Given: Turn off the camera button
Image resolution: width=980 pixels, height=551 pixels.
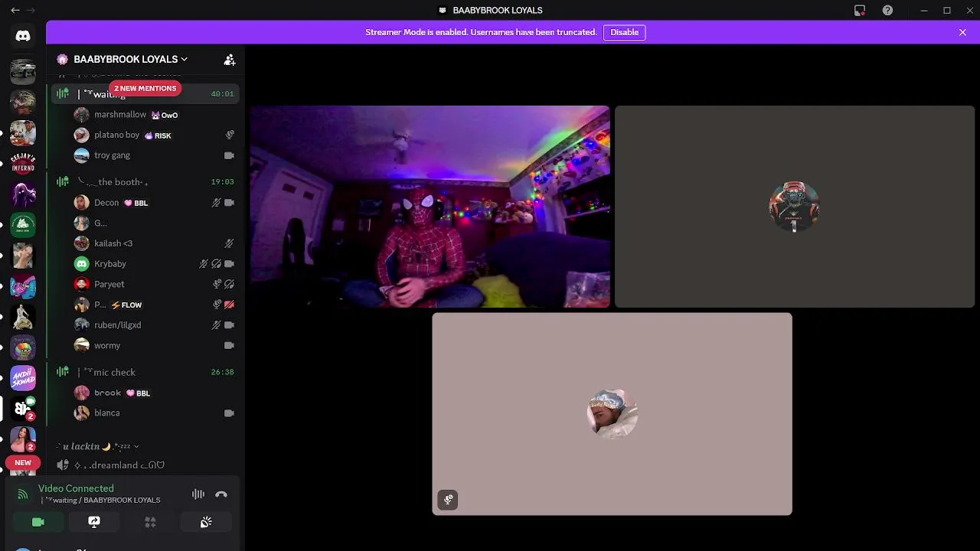Looking at the screenshot, I should pos(38,522).
